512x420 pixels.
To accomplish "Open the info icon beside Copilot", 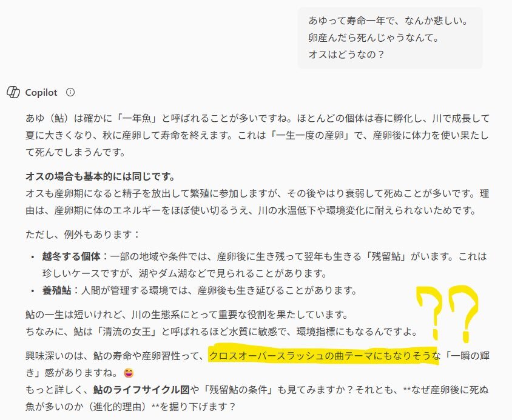I will click(70, 92).
